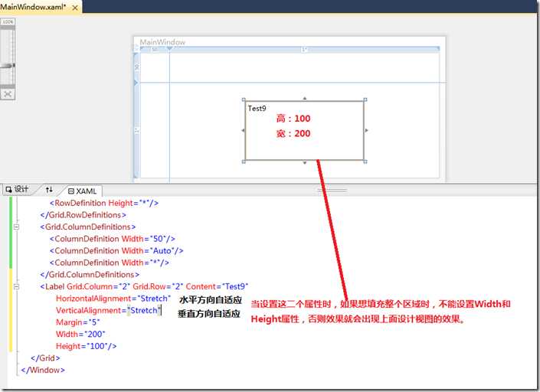
Task: Click the ColumnDefinition Width="Auto" line
Action: [x=116, y=251]
